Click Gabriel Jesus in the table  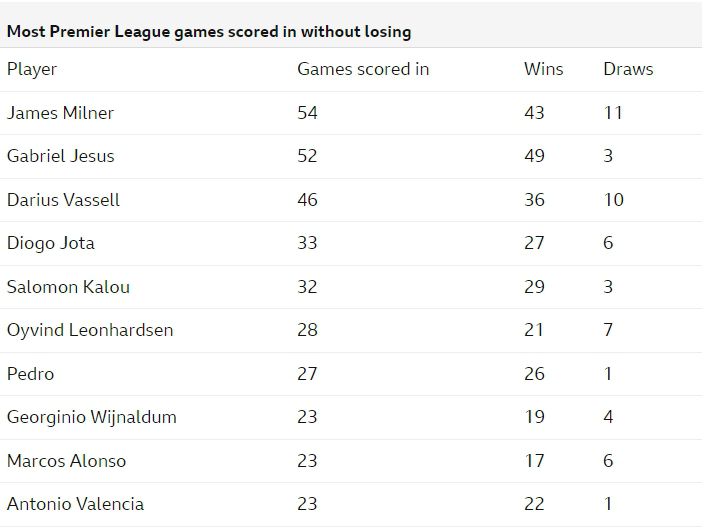[x=61, y=156]
